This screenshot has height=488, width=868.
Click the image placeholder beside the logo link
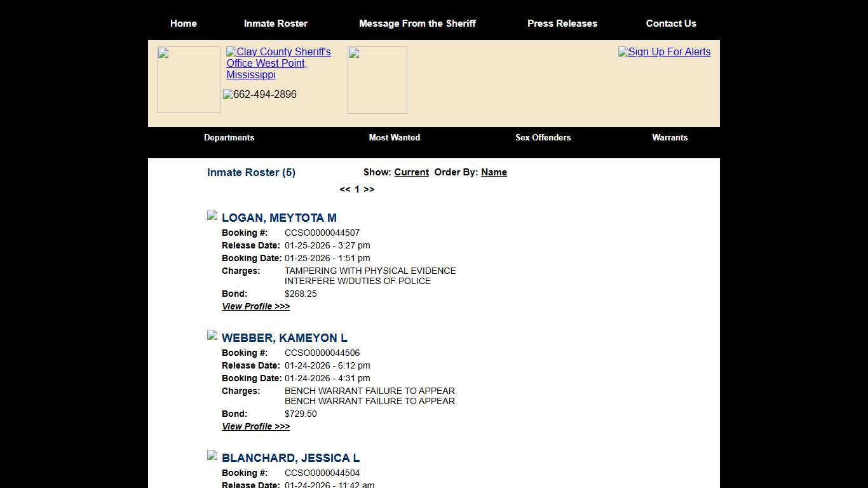[377, 79]
